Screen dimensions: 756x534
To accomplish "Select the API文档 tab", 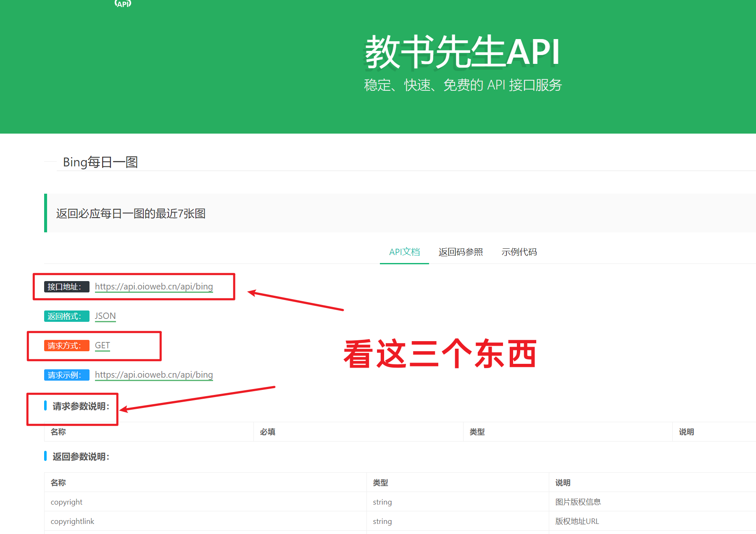I will [404, 252].
